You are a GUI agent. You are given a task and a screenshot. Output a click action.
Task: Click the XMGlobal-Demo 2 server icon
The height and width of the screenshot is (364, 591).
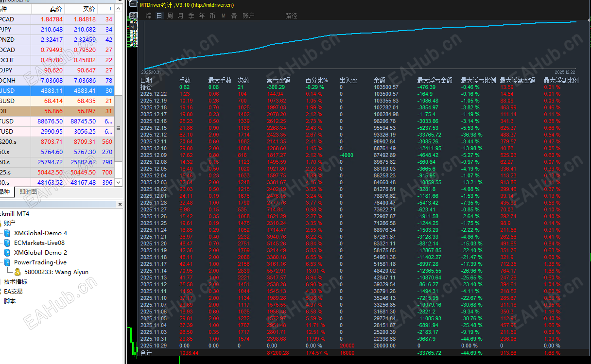tap(7, 253)
